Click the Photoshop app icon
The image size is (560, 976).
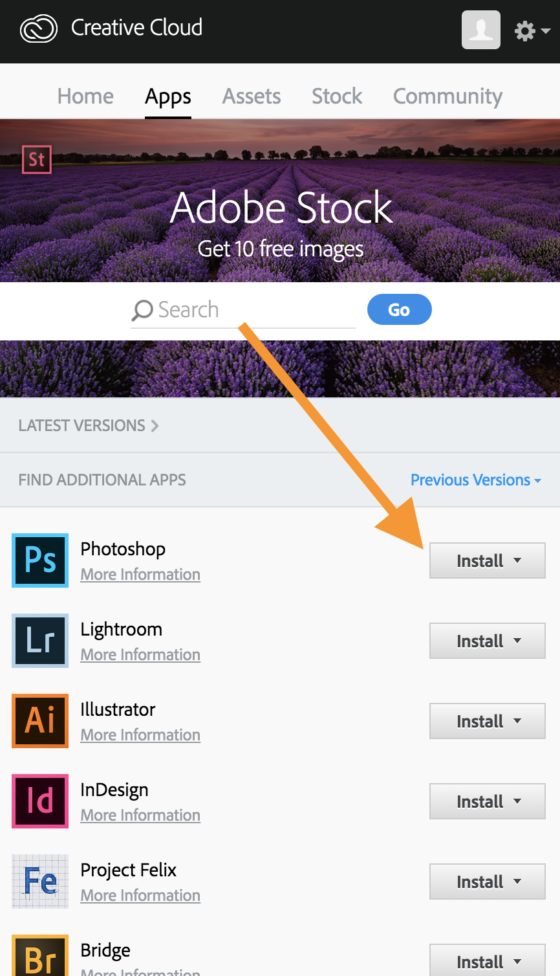tap(40, 560)
